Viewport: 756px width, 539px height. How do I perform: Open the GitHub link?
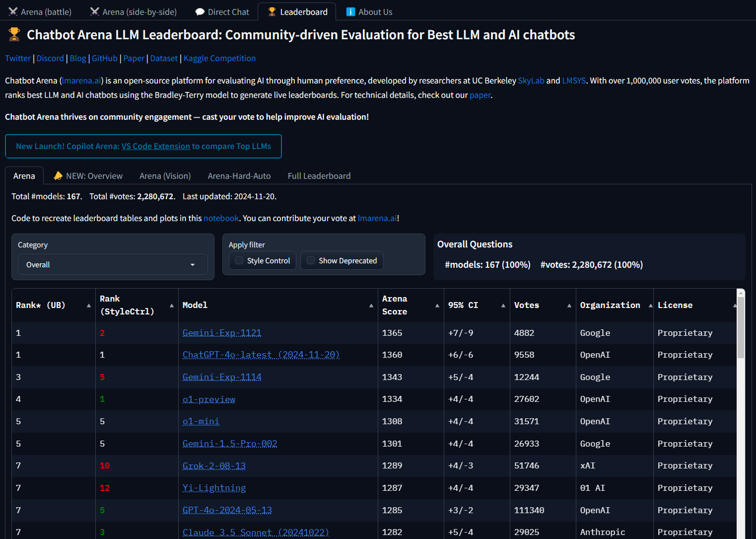tap(105, 58)
